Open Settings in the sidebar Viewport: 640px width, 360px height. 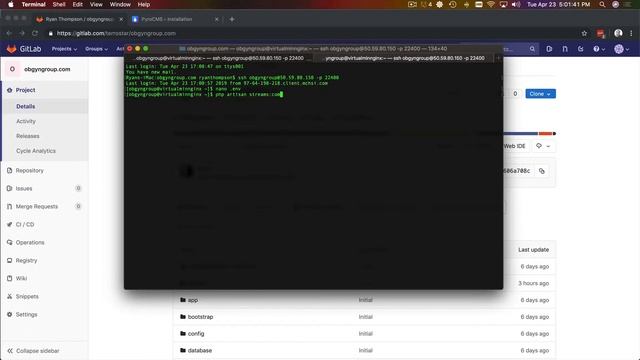pos(27,315)
